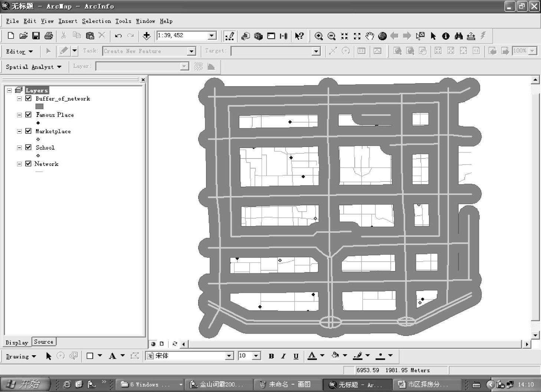Select the Pan hand tool

(370, 36)
